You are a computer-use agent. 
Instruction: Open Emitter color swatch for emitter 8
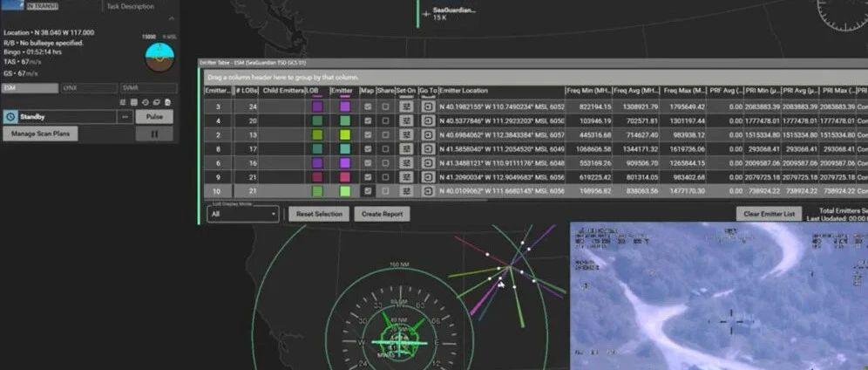pyautogui.click(x=345, y=148)
